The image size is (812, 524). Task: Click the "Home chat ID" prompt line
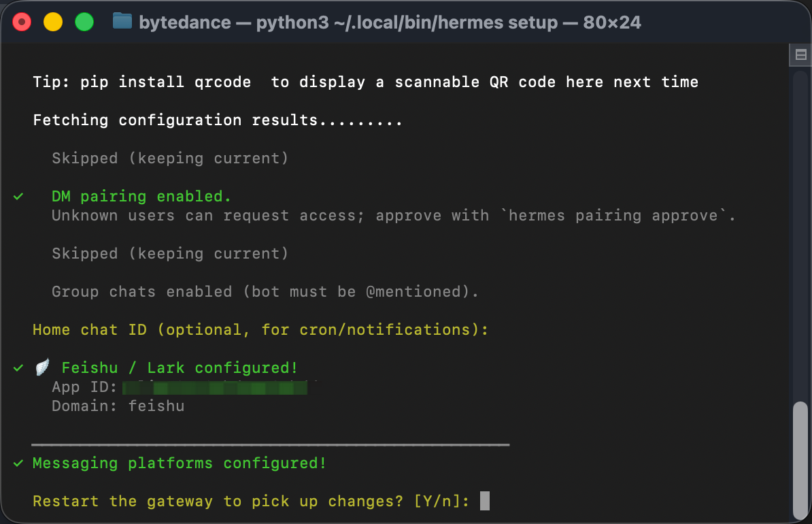click(x=260, y=330)
